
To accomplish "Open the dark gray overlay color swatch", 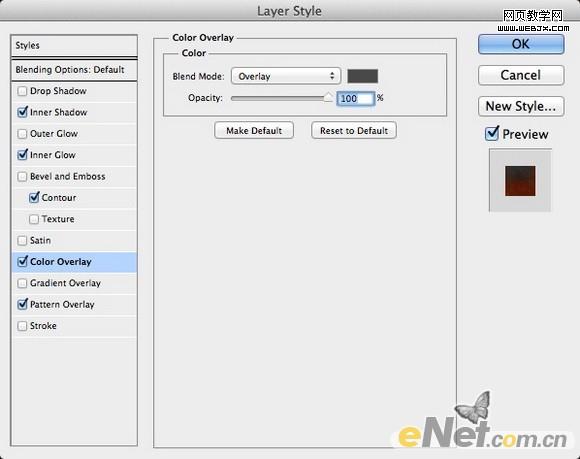I will coord(362,76).
